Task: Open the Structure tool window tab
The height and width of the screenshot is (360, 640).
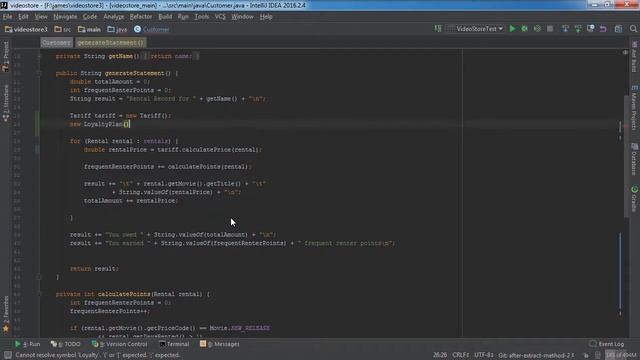Action: tap(6, 103)
